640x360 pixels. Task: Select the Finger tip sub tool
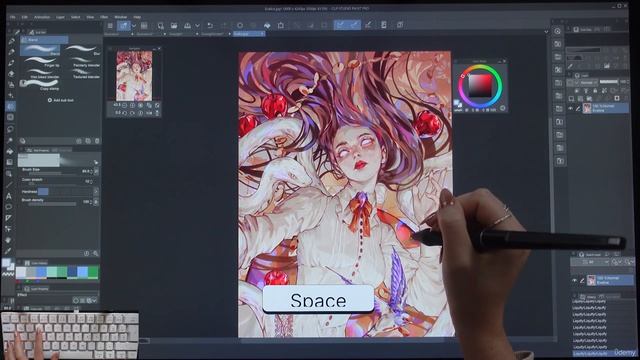[x=41, y=62]
